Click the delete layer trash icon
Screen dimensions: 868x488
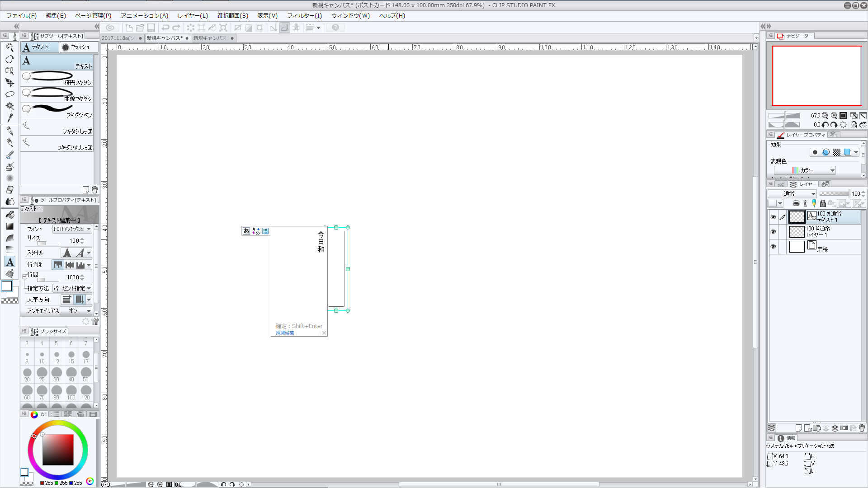[x=862, y=428]
